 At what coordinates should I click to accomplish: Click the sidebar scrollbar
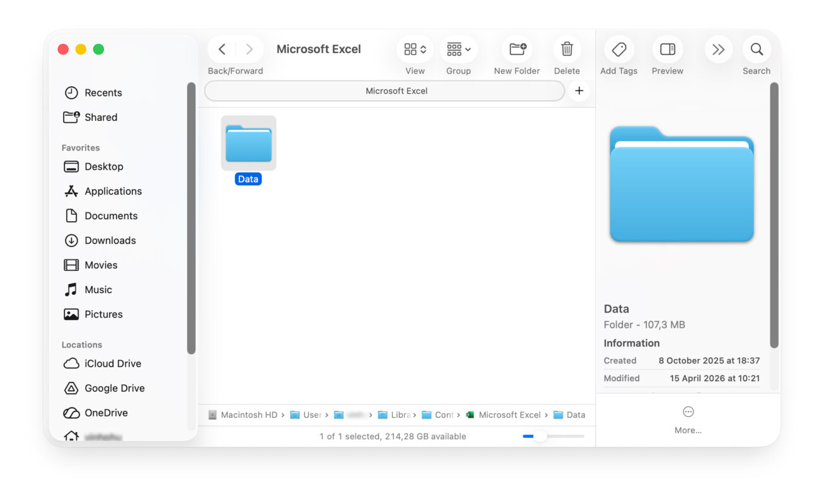[191, 218]
